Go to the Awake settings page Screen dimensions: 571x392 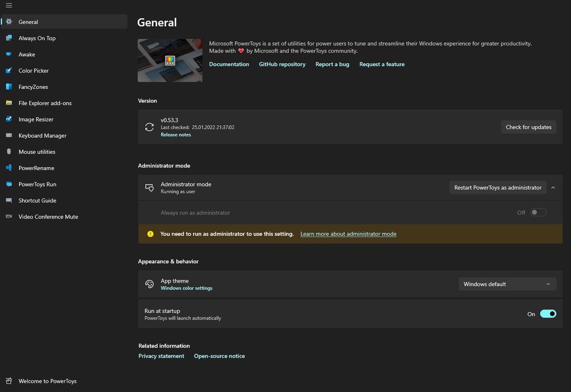(64, 54)
